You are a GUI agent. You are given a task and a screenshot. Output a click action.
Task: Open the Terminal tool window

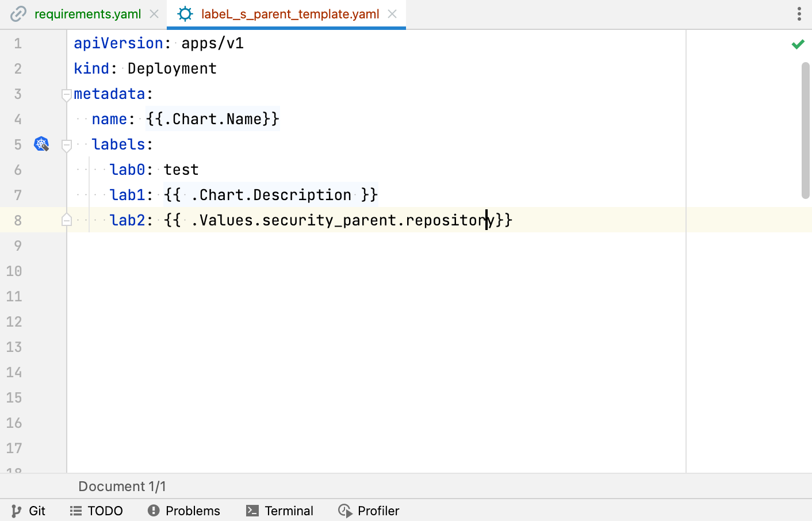coord(289,511)
